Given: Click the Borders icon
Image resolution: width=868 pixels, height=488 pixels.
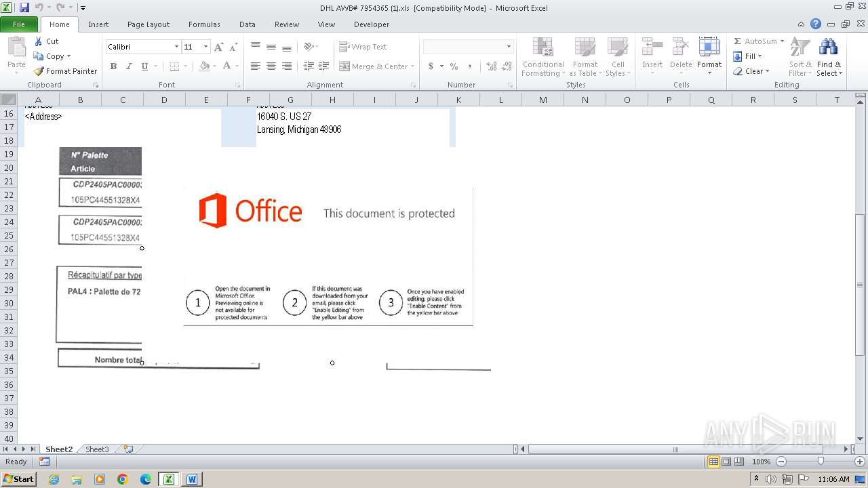Looking at the screenshot, I should point(174,66).
